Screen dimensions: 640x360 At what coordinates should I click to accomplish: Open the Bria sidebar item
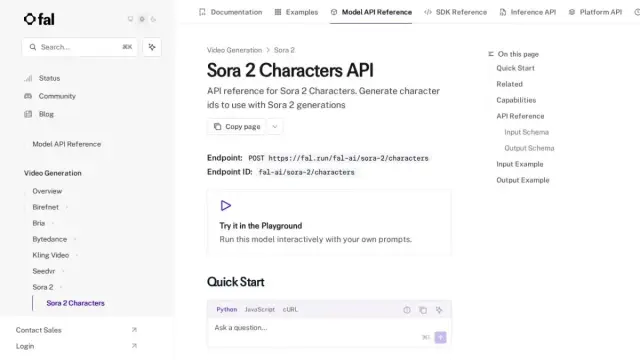click(x=39, y=223)
